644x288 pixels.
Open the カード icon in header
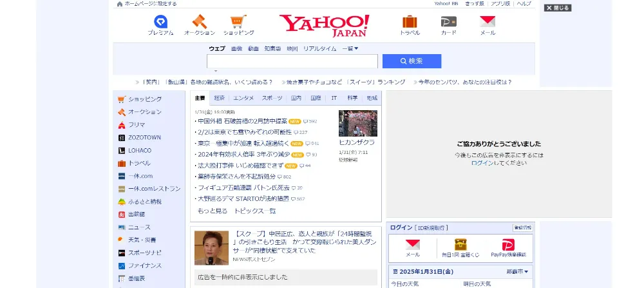coord(448,21)
